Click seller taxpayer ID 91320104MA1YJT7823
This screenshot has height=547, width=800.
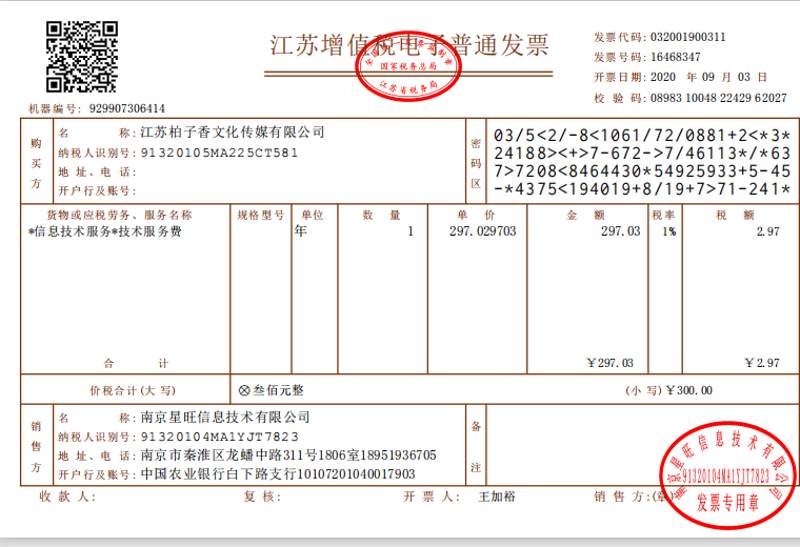(x=219, y=437)
